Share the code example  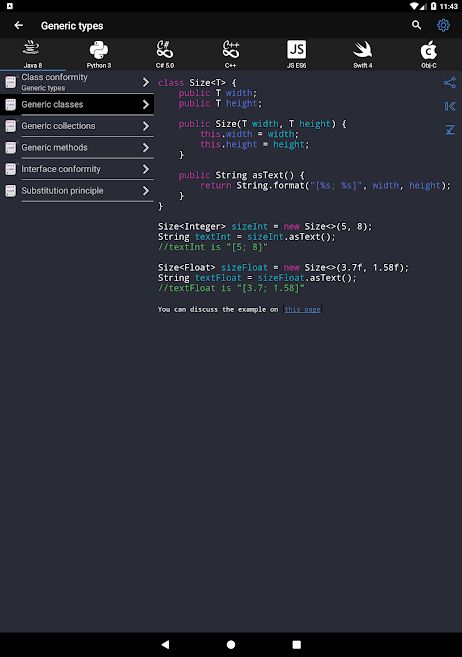(x=450, y=83)
